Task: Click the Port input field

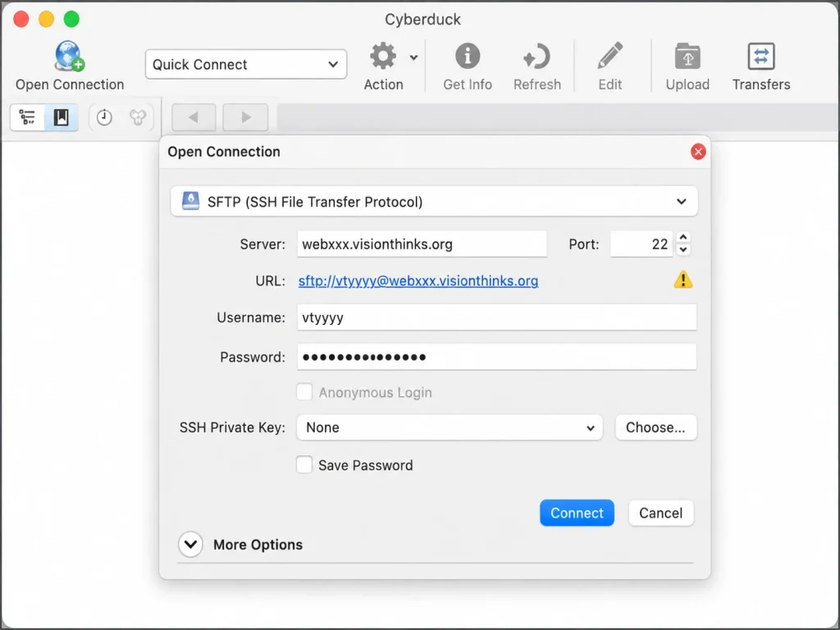Action: tap(641, 244)
